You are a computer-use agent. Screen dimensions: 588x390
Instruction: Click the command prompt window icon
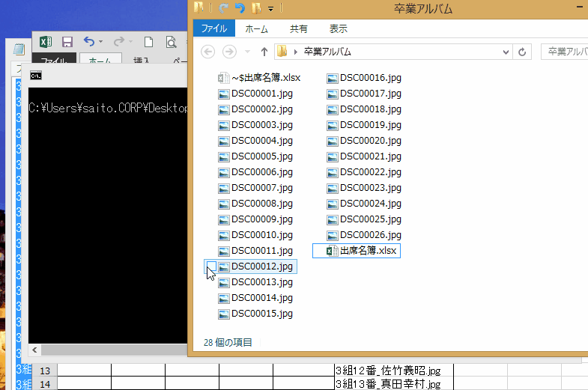pyautogui.click(x=36, y=76)
